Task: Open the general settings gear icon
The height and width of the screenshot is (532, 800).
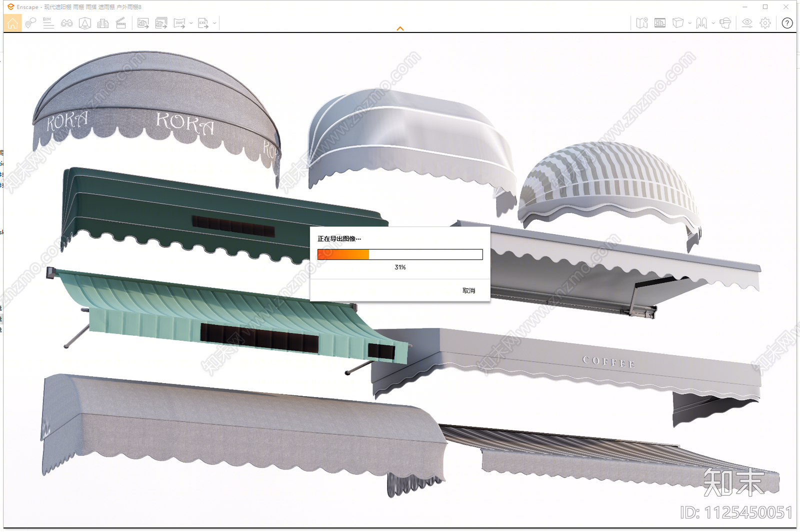Action: click(765, 23)
